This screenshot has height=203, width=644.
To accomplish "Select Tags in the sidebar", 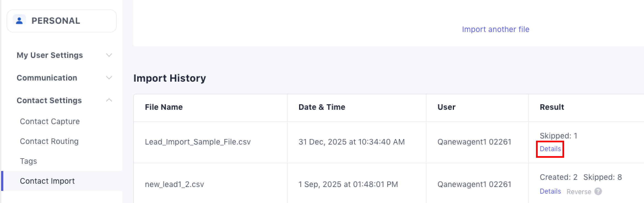I will tap(28, 161).
